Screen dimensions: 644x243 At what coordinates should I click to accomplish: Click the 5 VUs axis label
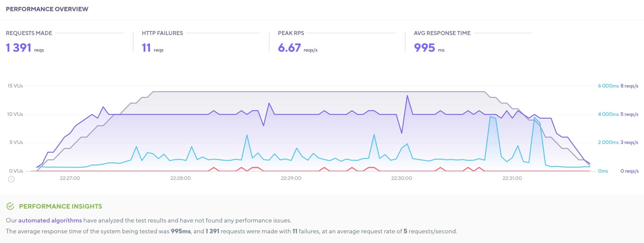(x=16, y=142)
